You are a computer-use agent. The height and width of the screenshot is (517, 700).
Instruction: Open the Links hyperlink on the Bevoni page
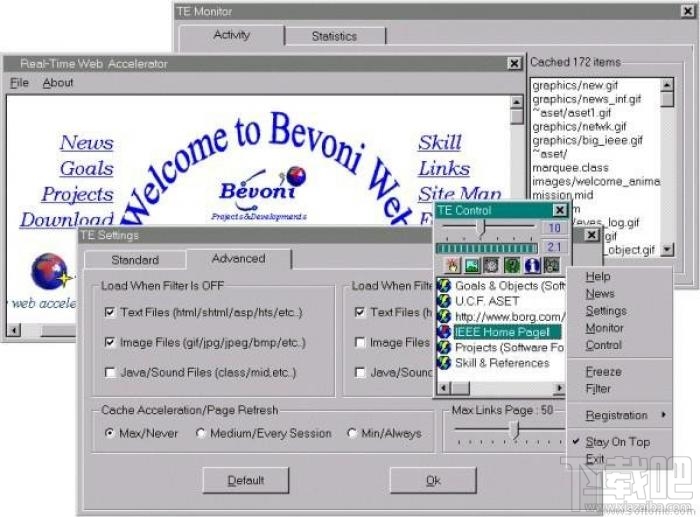pos(444,169)
